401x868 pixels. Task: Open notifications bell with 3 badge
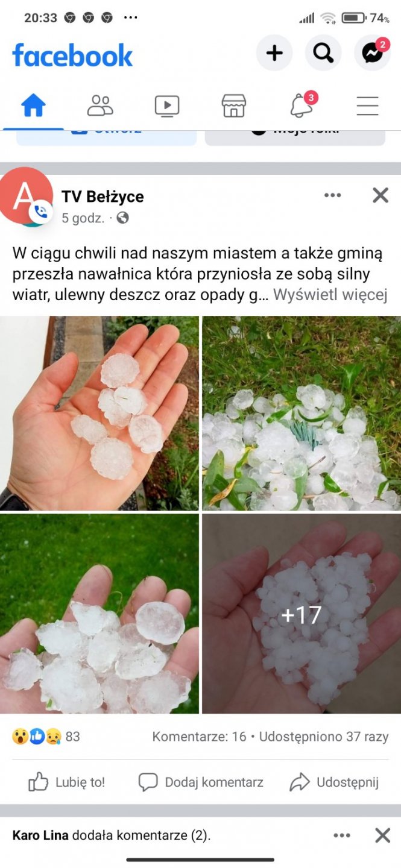(302, 105)
